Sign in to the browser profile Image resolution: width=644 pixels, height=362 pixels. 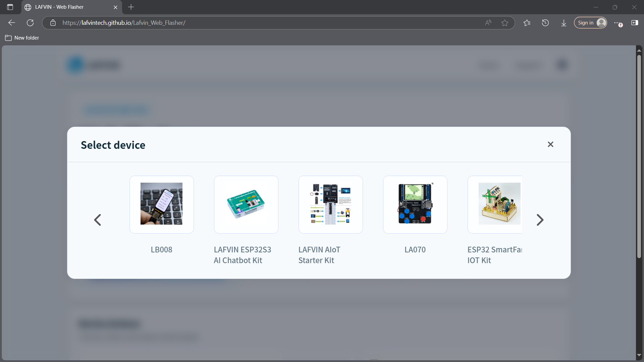pos(590,23)
